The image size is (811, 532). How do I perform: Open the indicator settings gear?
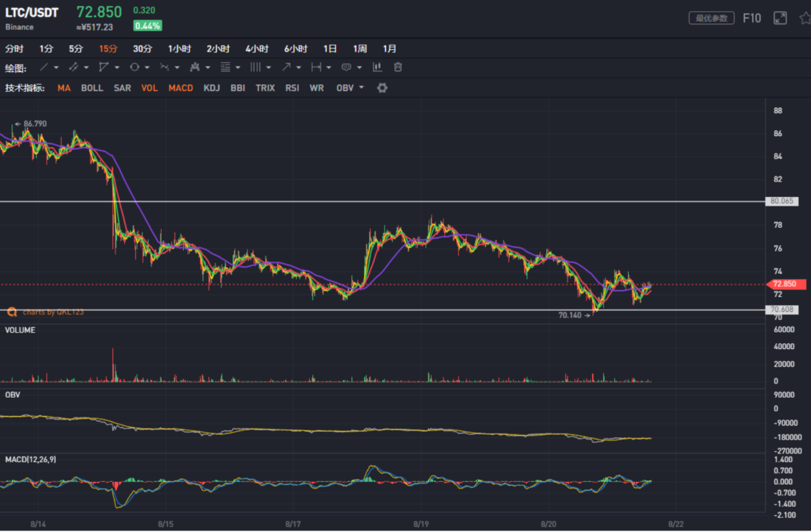click(382, 88)
